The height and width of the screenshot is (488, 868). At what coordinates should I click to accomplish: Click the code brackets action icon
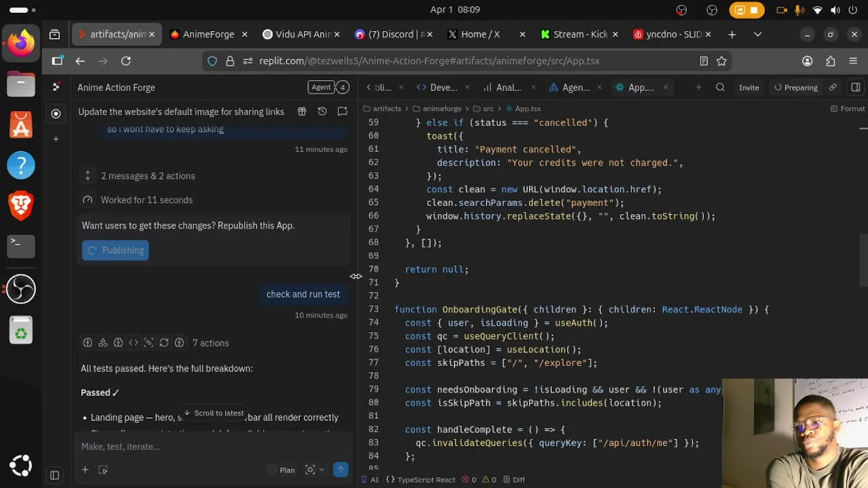(134, 343)
